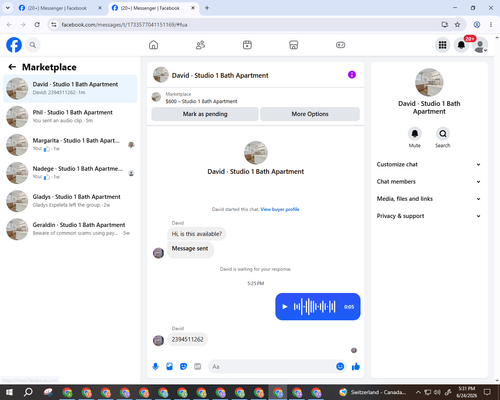Viewport: 500px width, 400px height.
Task: Expand Media, files and links section
Action: click(x=429, y=199)
